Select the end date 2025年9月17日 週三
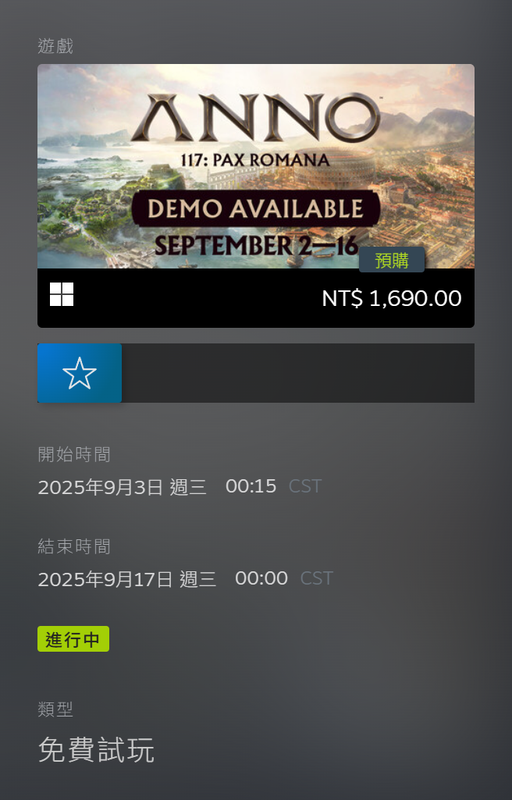The width and height of the screenshot is (512, 800). [x=127, y=579]
